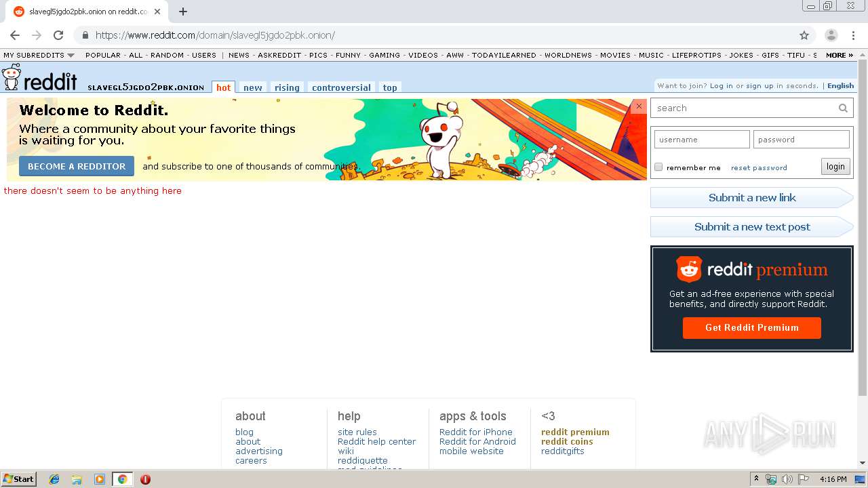This screenshot has width=868, height=488.
Task: Open the reset password link
Action: coord(759,167)
